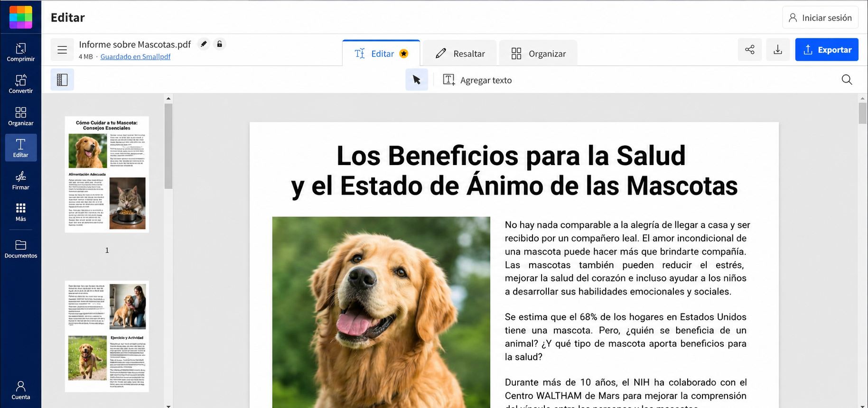The width and height of the screenshot is (868, 408).
Task: Open the Más tools grid
Action: [x=21, y=212]
